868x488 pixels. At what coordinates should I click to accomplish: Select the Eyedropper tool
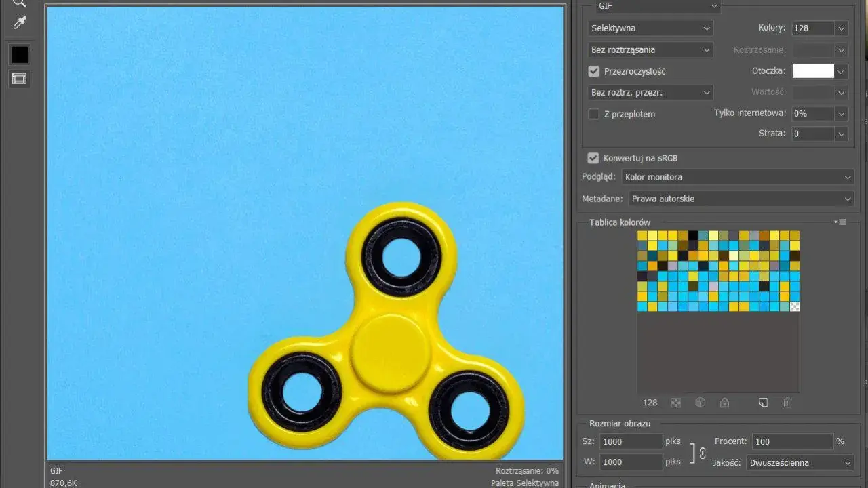point(20,24)
